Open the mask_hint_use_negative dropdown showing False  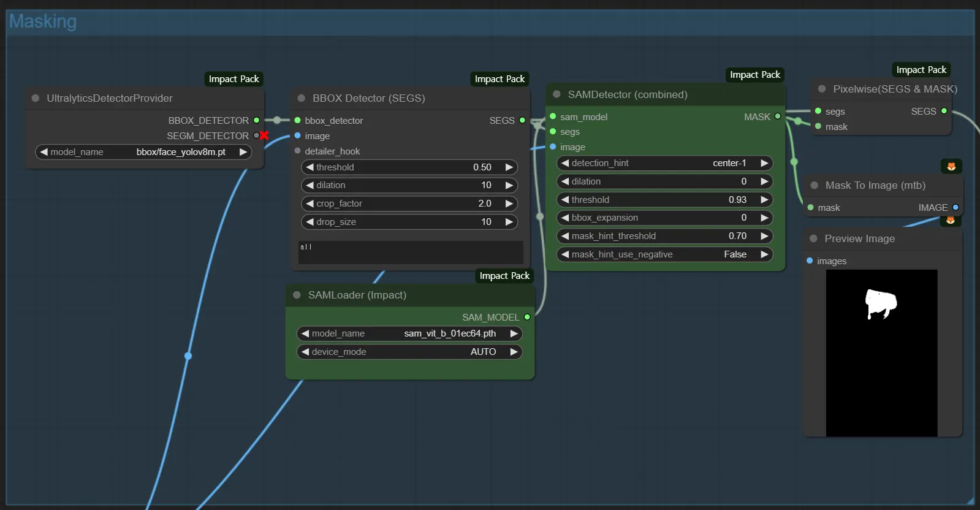click(665, 254)
